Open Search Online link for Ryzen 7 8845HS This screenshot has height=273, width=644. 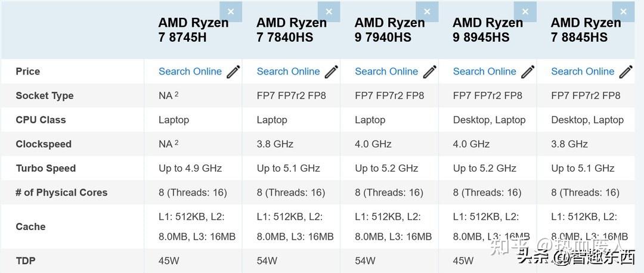tap(583, 72)
